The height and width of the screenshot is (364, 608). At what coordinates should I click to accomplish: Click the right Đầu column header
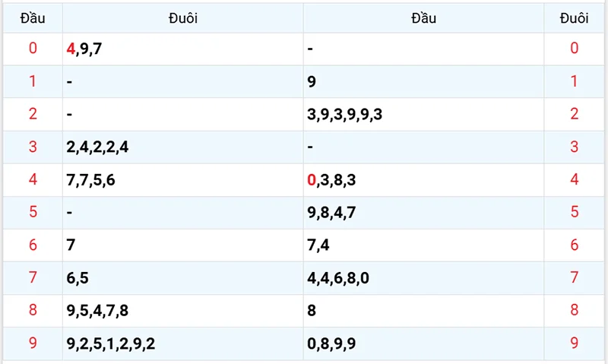(x=423, y=17)
